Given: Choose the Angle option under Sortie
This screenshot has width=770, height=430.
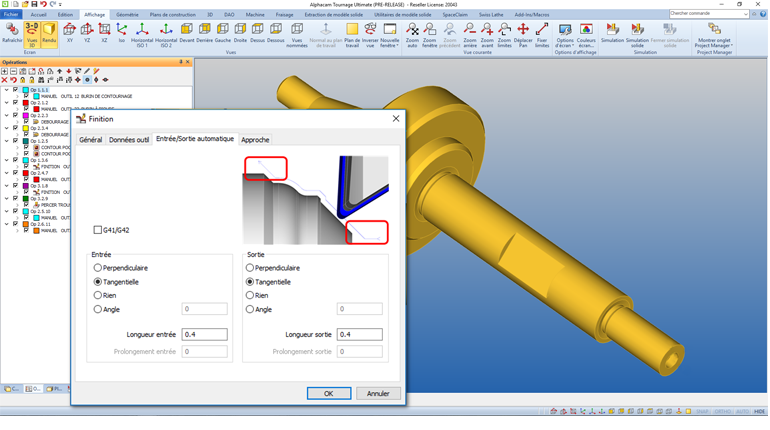Looking at the screenshot, I should [251, 310].
